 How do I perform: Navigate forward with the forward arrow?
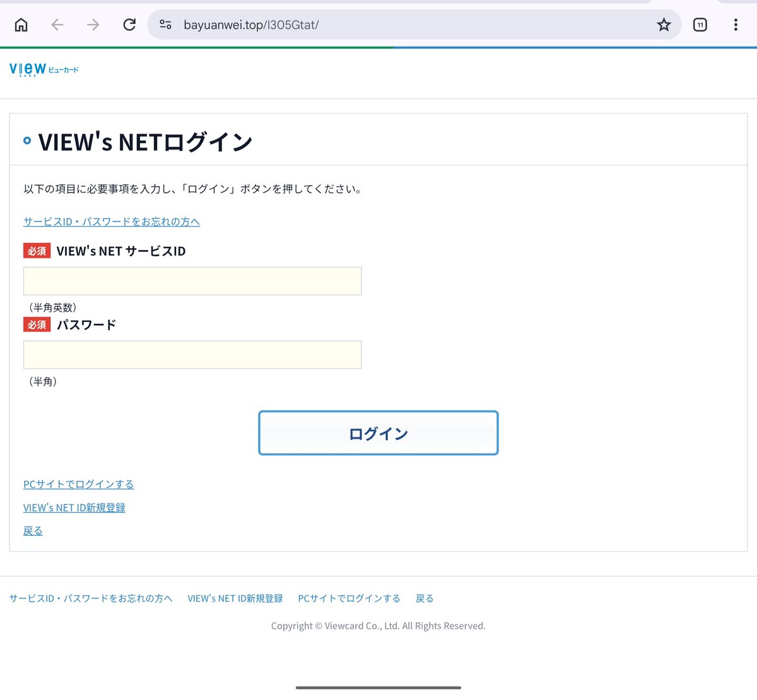point(93,25)
